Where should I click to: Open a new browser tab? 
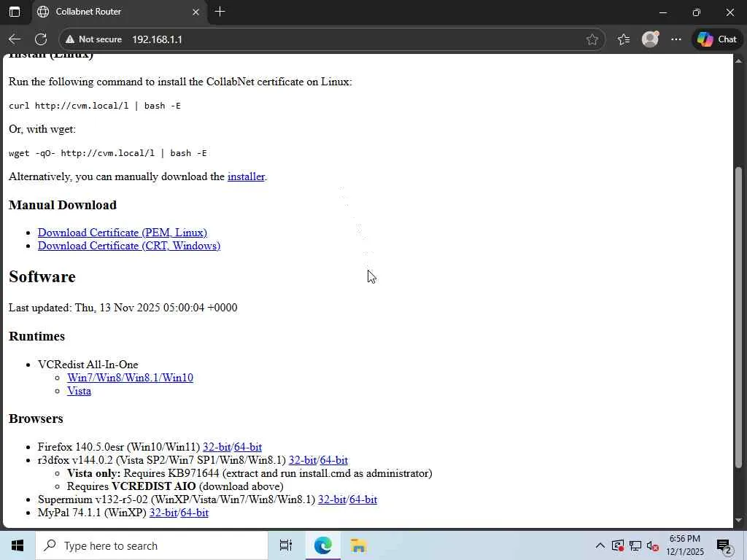coord(220,12)
